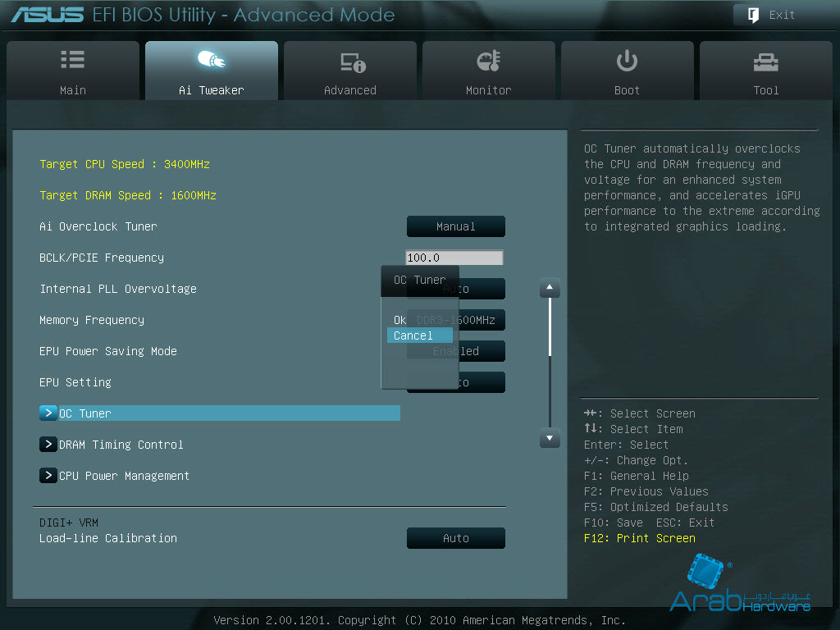
Task: Click the F1: General Help hint
Action: (x=637, y=476)
